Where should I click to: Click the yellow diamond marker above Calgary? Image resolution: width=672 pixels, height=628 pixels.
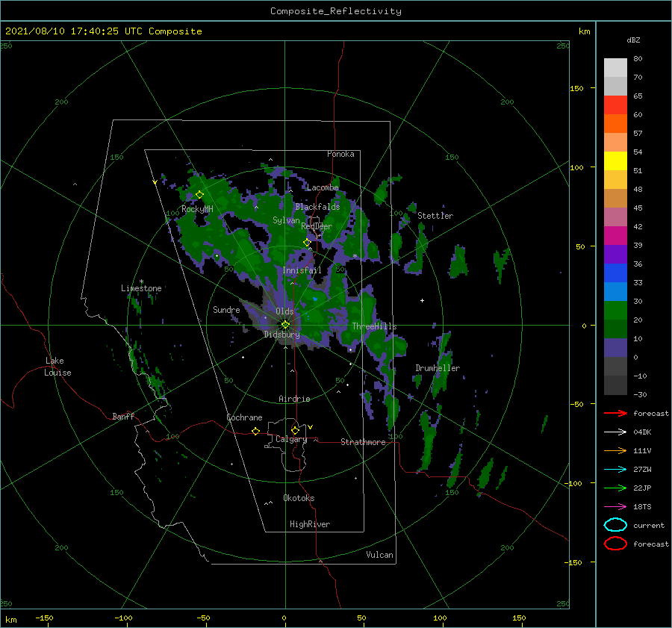295,430
